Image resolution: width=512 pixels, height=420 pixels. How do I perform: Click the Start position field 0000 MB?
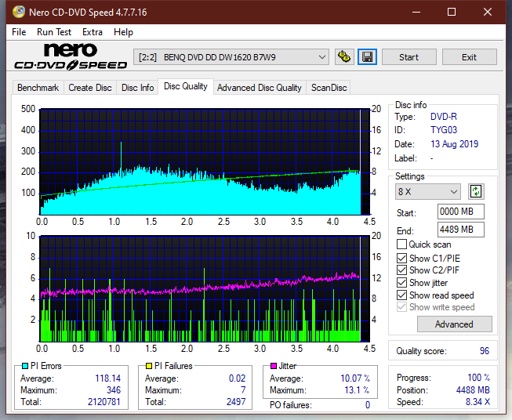point(460,212)
